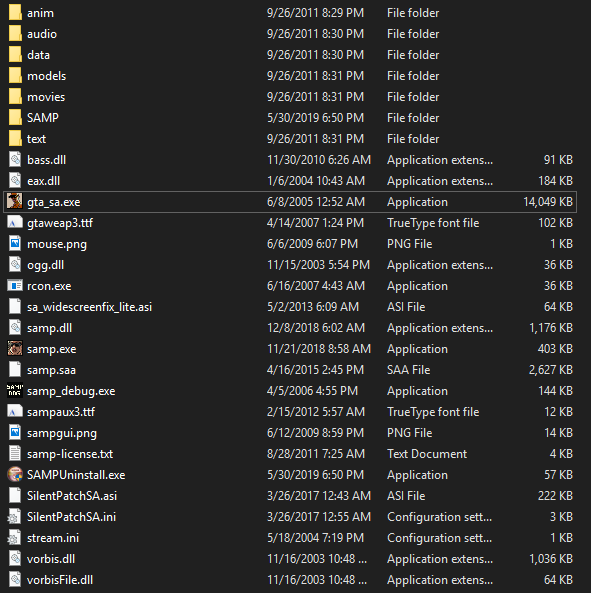The width and height of the screenshot is (591, 593).
Task: Click the samp-license.txt document icon
Action: coord(15,453)
